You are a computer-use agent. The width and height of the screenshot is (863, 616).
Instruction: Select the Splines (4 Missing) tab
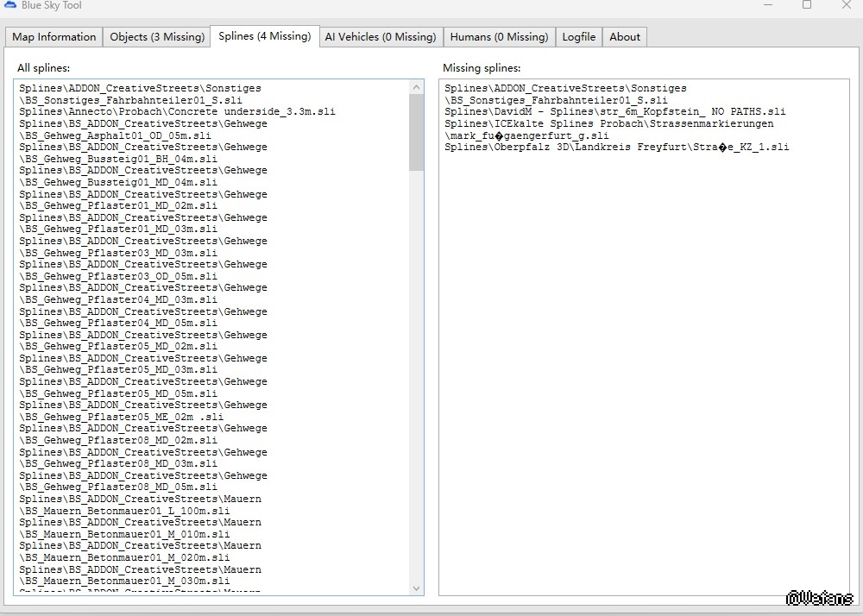click(x=265, y=35)
